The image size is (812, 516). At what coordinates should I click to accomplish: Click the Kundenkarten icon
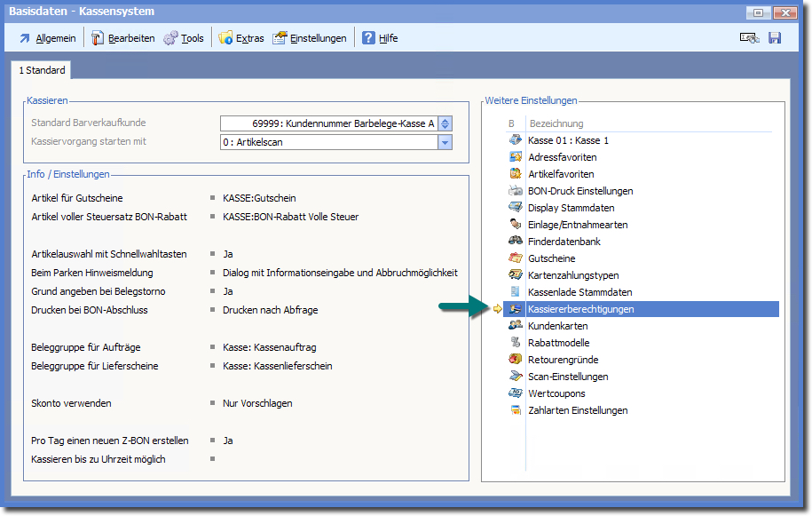pos(515,326)
